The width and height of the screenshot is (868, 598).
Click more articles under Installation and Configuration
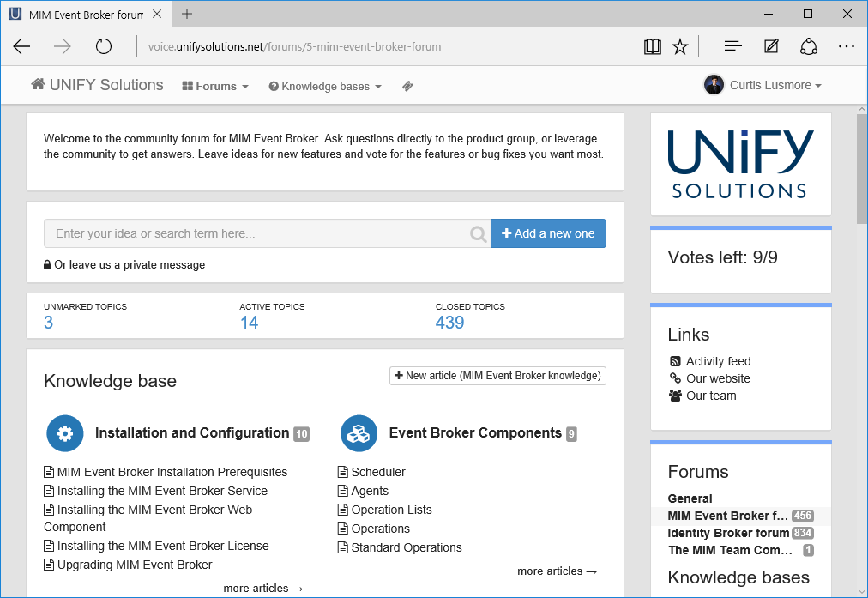coord(263,588)
